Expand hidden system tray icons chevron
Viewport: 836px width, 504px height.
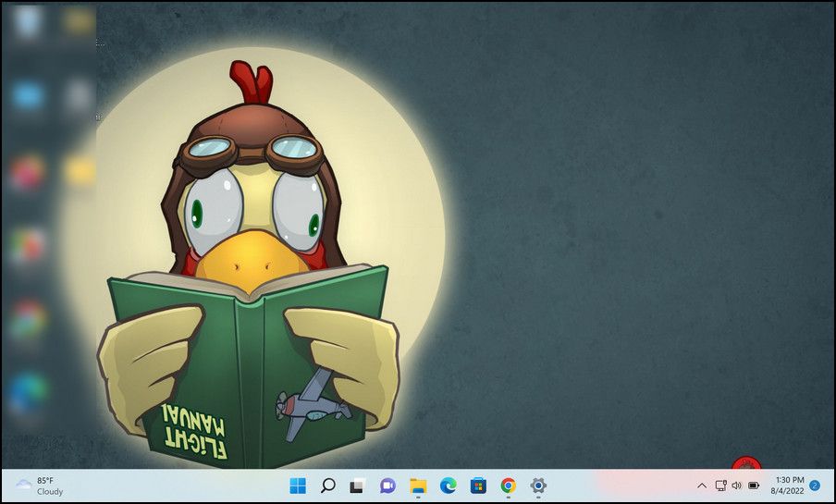pos(702,486)
